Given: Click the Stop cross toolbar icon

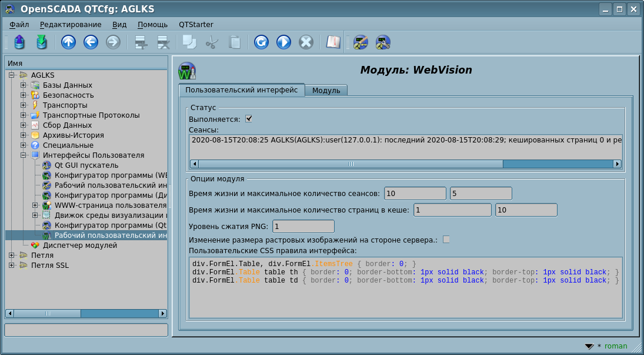Looking at the screenshot, I should click(x=306, y=42).
